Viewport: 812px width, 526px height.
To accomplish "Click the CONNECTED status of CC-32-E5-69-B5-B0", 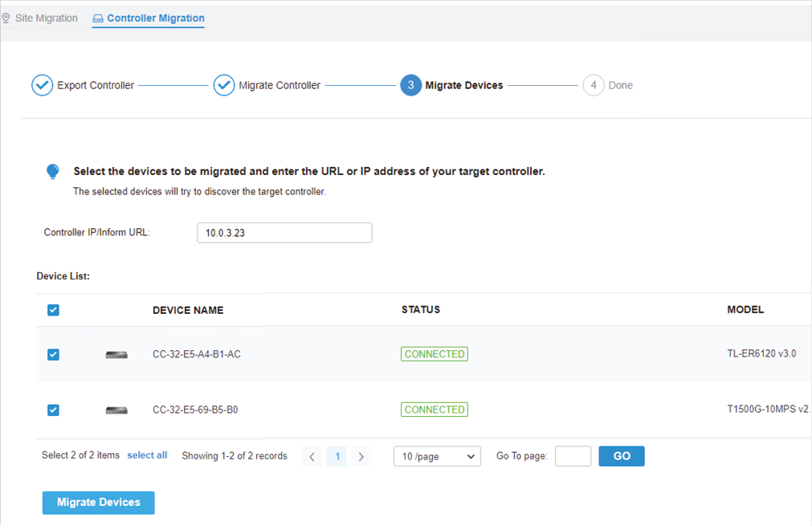I will (435, 410).
